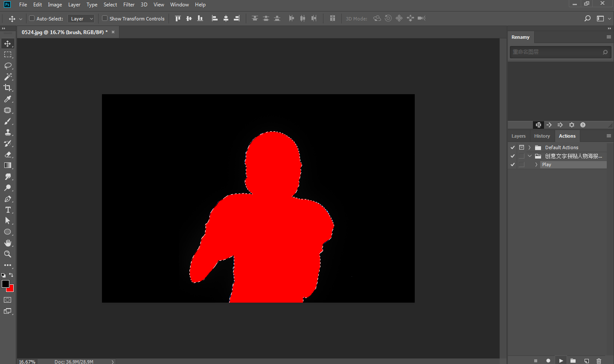Toggle checkmark for Default Actions set
Image resolution: width=614 pixels, height=364 pixels.
coord(513,147)
